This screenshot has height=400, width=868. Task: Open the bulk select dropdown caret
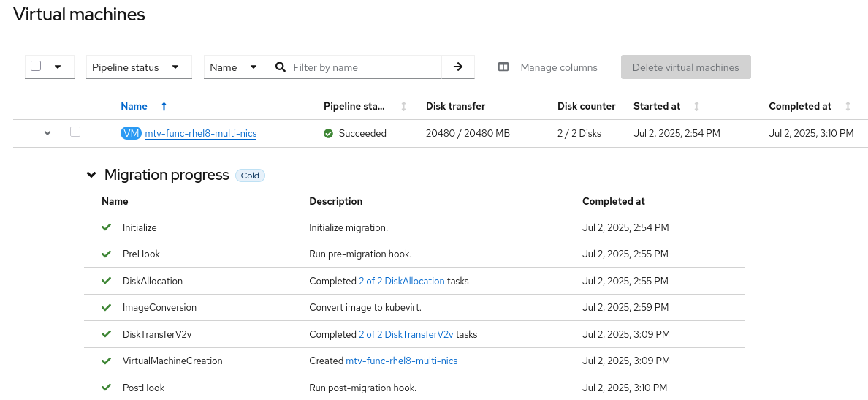click(x=58, y=67)
